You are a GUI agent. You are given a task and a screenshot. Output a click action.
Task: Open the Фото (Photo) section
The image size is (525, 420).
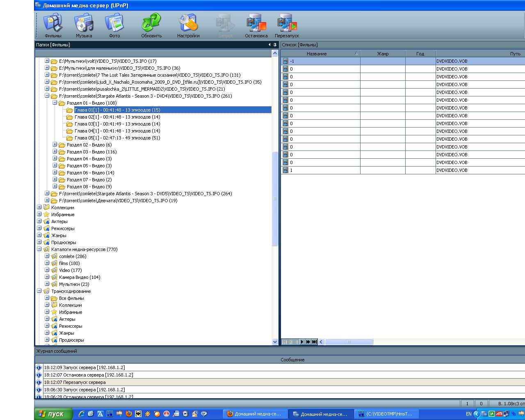pyautogui.click(x=114, y=25)
